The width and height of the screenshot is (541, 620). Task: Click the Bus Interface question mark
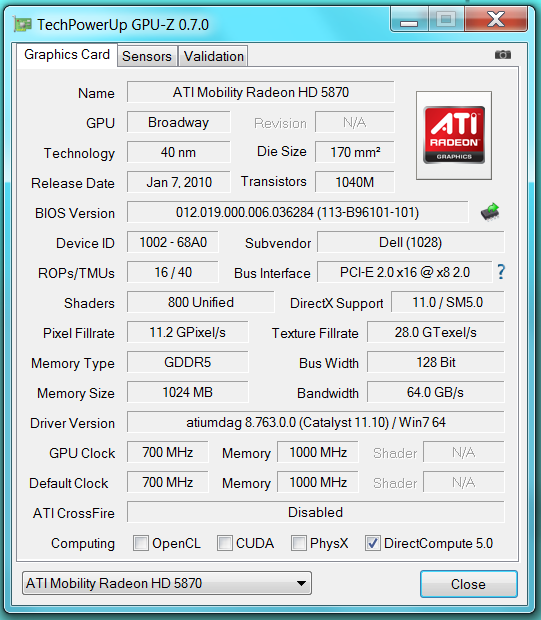[501, 272]
